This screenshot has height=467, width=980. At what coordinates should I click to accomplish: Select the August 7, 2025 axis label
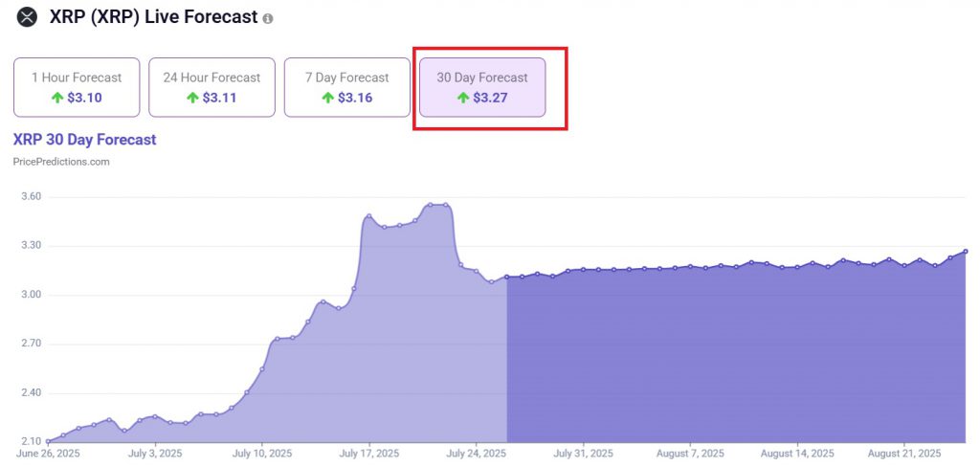pos(691,453)
